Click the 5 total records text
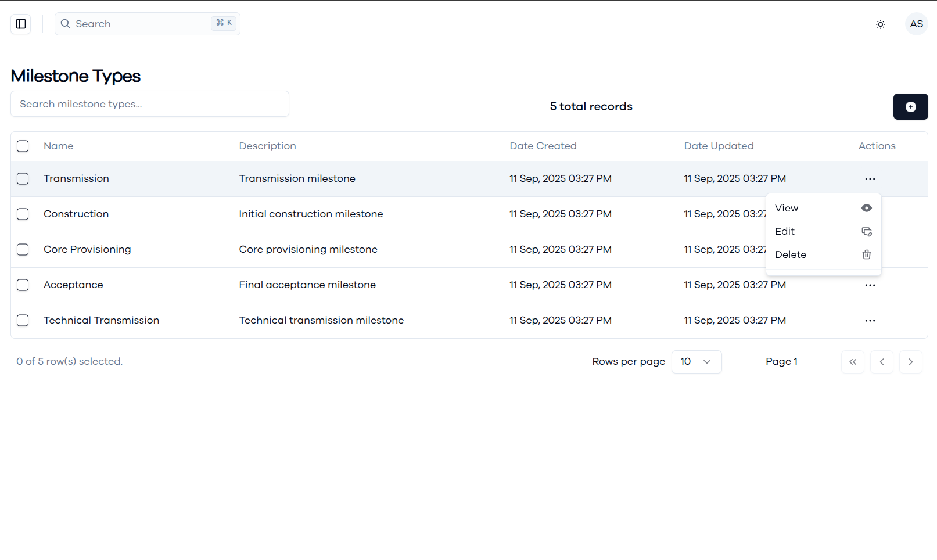Screen dimensions: 937x560 (x=591, y=107)
